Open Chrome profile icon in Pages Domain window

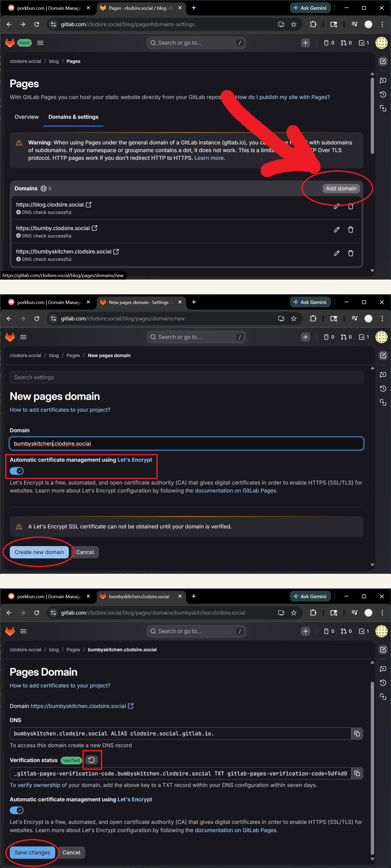pyautogui.click(x=368, y=613)
